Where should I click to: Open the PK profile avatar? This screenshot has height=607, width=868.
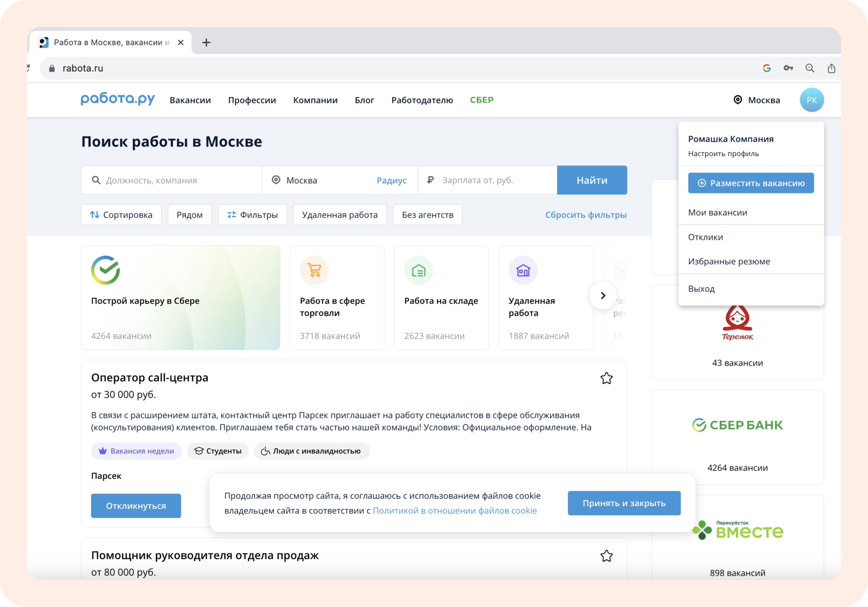tap(811, 100)
